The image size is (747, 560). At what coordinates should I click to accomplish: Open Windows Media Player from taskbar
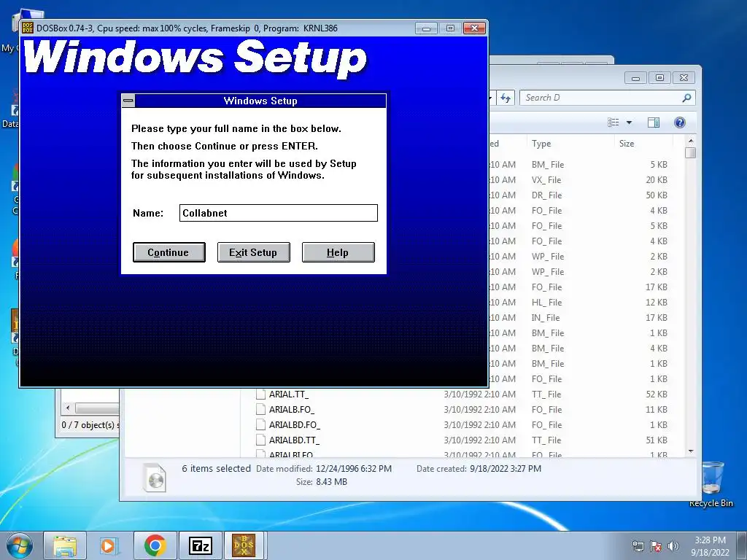(x=109, y=545)
